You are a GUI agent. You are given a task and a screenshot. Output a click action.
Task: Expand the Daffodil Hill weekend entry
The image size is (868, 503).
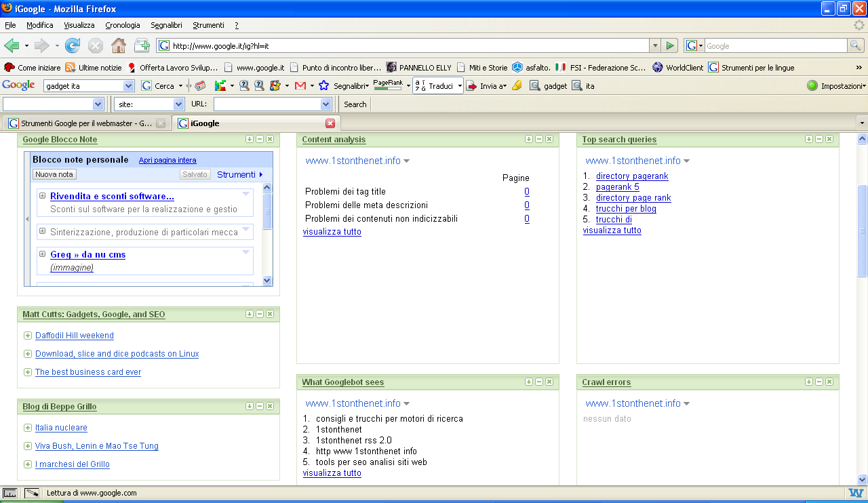tap(28, 336)
